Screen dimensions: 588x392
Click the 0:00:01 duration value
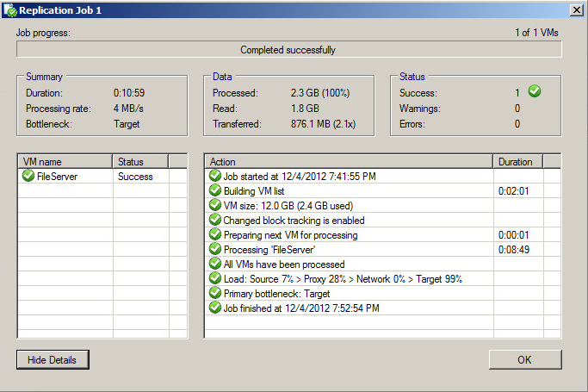[513, 235]
